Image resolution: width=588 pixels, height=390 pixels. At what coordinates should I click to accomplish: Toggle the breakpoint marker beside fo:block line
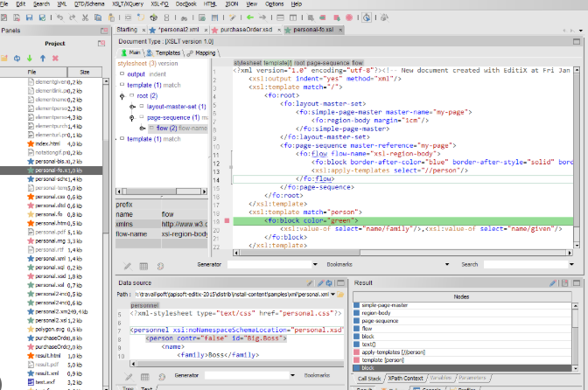(x=226, y=221)
